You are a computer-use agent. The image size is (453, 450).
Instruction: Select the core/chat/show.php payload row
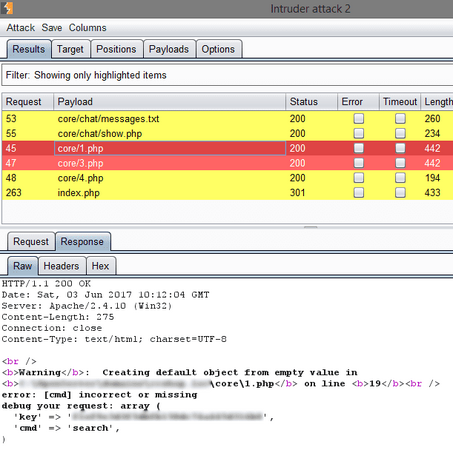[x=227, y=133]
